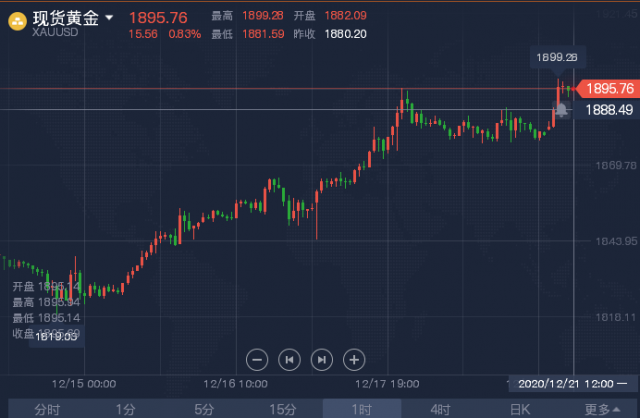Click the red 1895.76 current price tag
This screenshot has height=418, width=640.
(608, 89)
